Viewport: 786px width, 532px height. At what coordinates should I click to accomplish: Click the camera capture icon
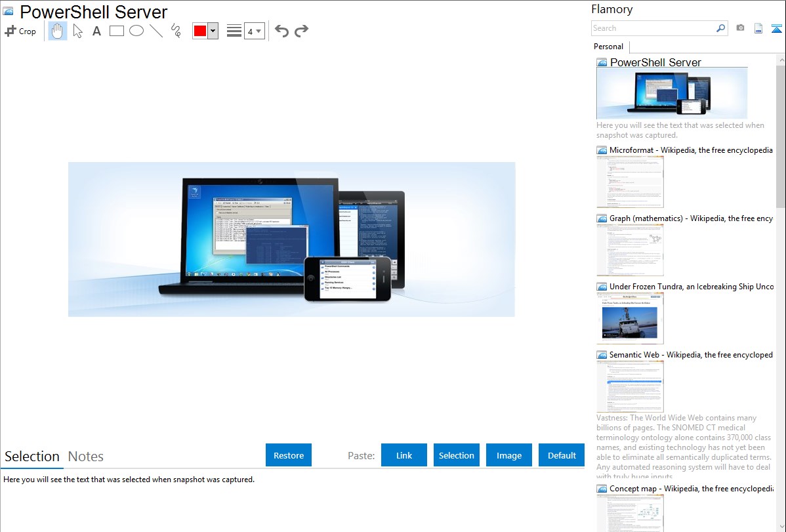point(740,28)
